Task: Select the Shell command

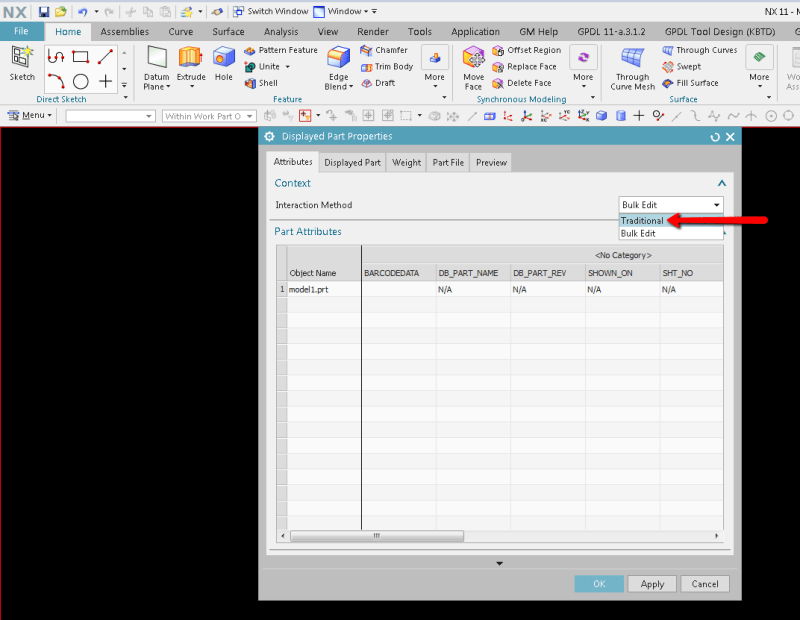Action: (261, 83)
